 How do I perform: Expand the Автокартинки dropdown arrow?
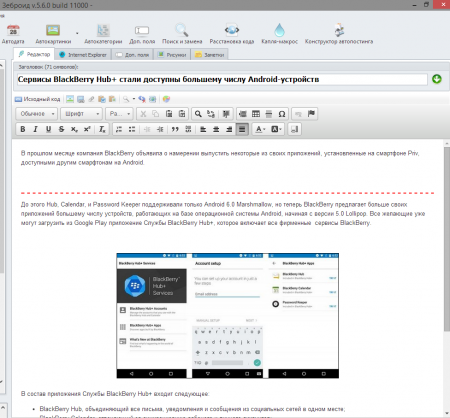click(77, 33)
